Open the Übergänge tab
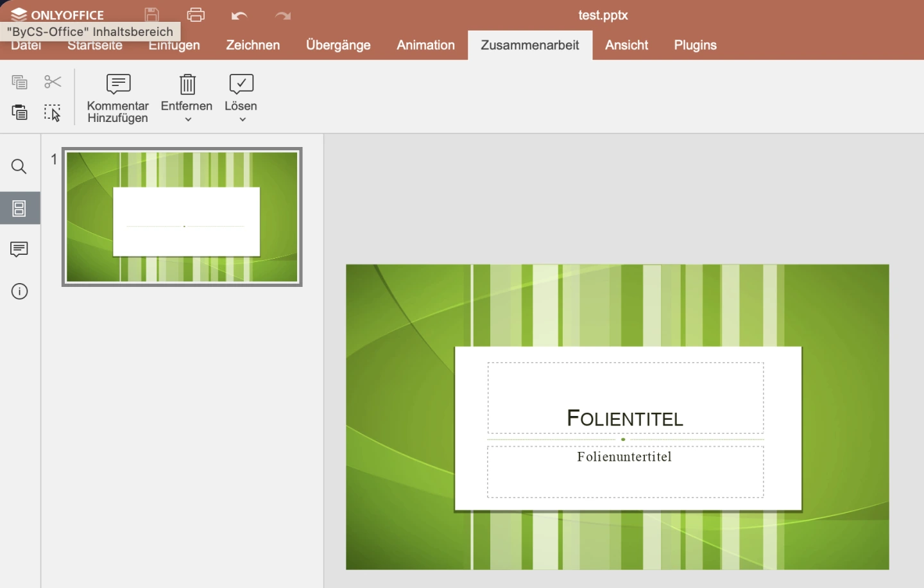This screenshot has width=924, height=588. (x=338, y=45)
